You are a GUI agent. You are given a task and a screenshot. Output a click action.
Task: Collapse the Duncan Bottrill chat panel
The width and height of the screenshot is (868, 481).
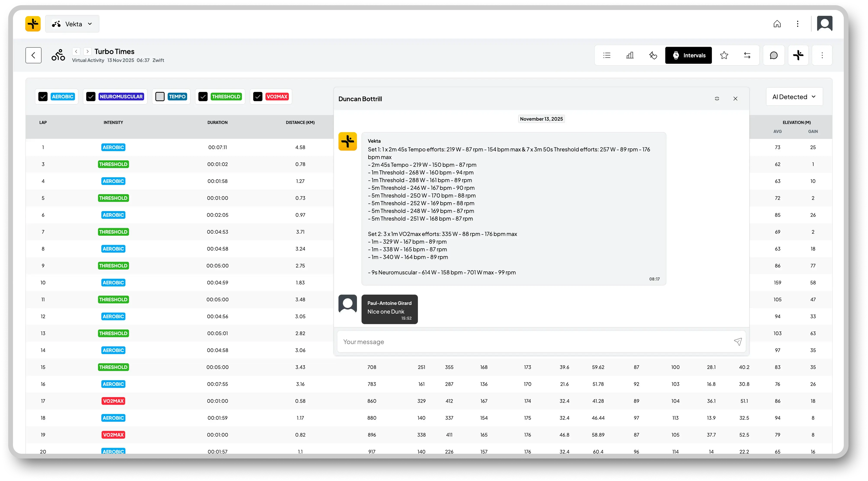[x=717, y=99]
